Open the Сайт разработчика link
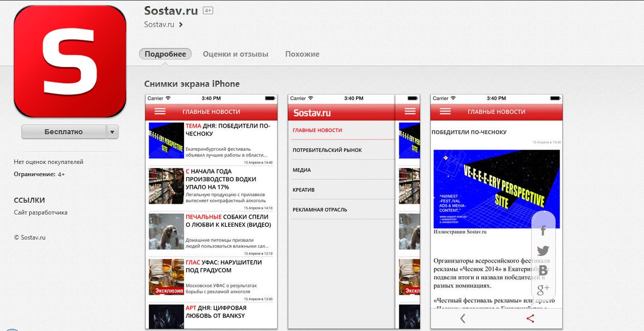Screen dimensions: 644x331 tap(40, 212)
